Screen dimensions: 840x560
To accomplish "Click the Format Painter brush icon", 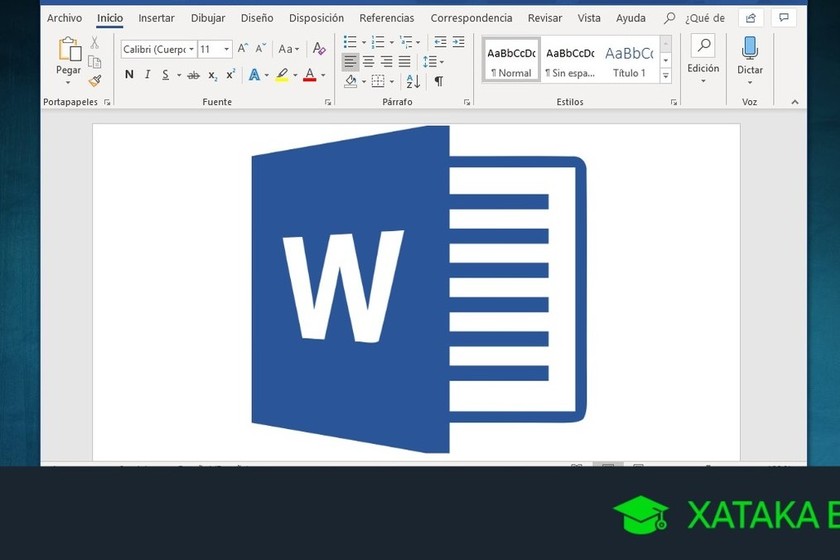I will (x=95, y=81).
